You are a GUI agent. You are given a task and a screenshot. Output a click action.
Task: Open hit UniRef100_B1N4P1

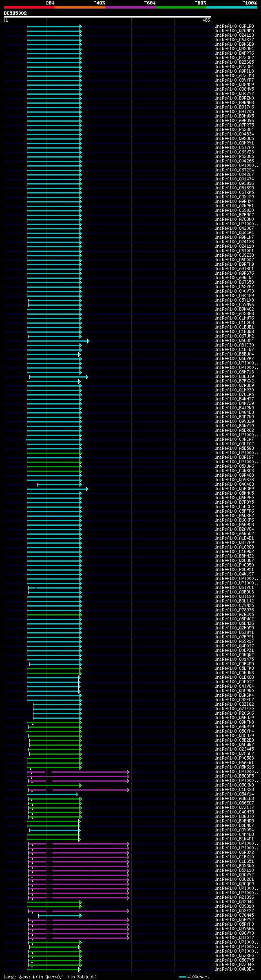(x=234, y=839)
